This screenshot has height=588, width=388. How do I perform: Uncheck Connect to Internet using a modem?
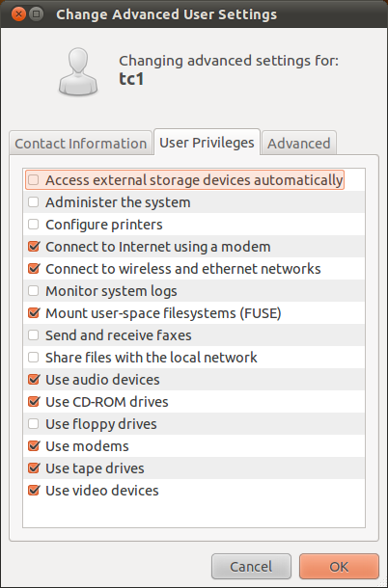[34, 247]
